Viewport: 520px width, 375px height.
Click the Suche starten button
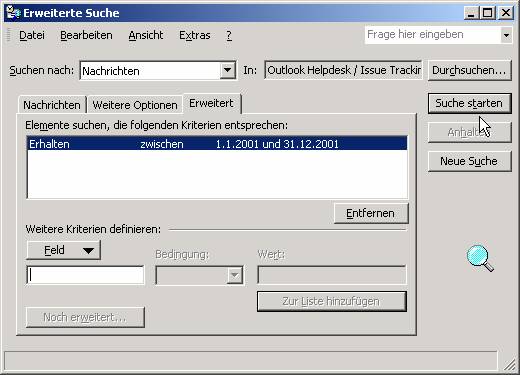[x=469, y=103]
